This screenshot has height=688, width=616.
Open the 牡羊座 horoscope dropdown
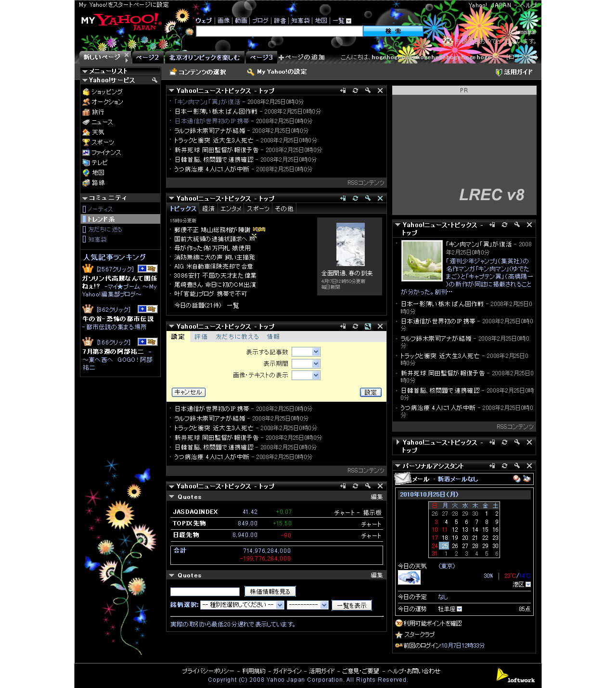coord(460,609)
